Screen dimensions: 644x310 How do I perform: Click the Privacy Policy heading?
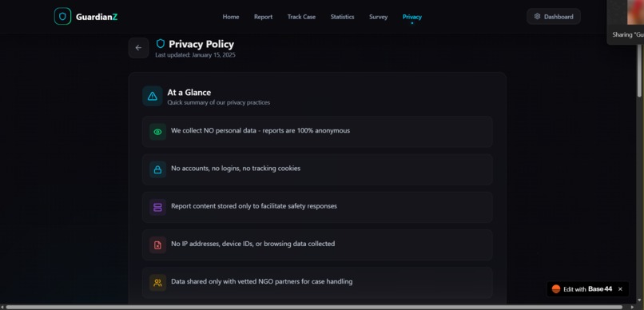click(201, 44)
